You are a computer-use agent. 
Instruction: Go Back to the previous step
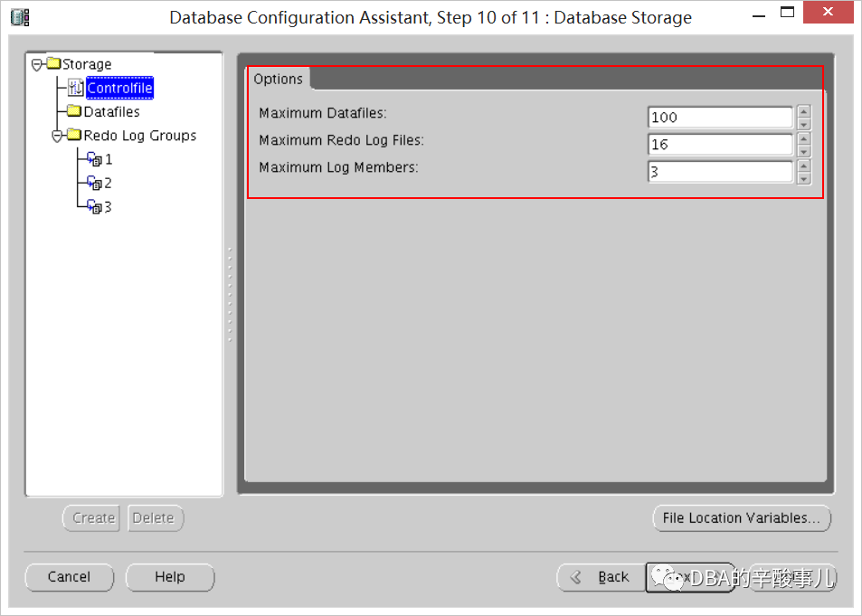pyautogui.click(x=602, y=577)
